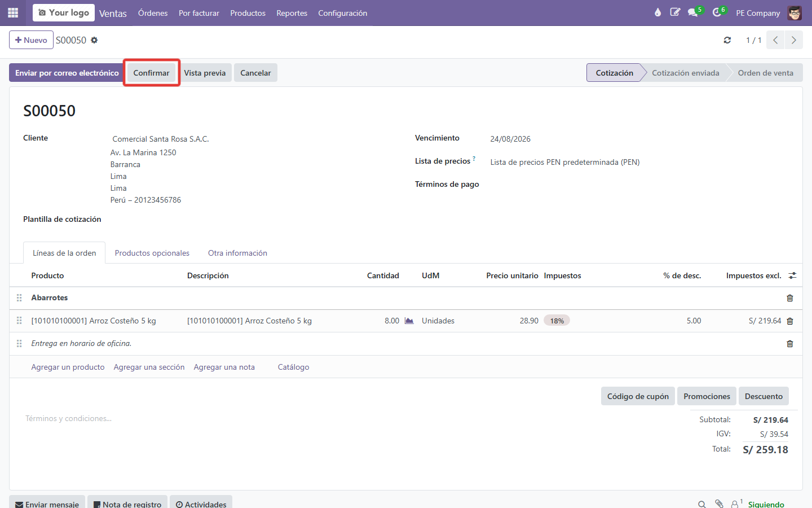Screen dimensions: 812x508
Task: Open the column options adjustment icon
Action: (792, 275)
